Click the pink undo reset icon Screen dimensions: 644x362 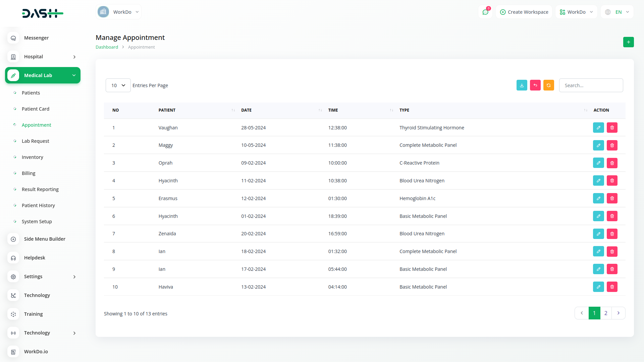coord(535,85)
